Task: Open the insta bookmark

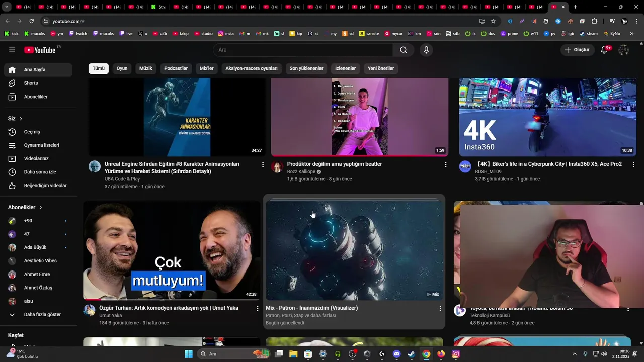Action: (x=226, y=34)
